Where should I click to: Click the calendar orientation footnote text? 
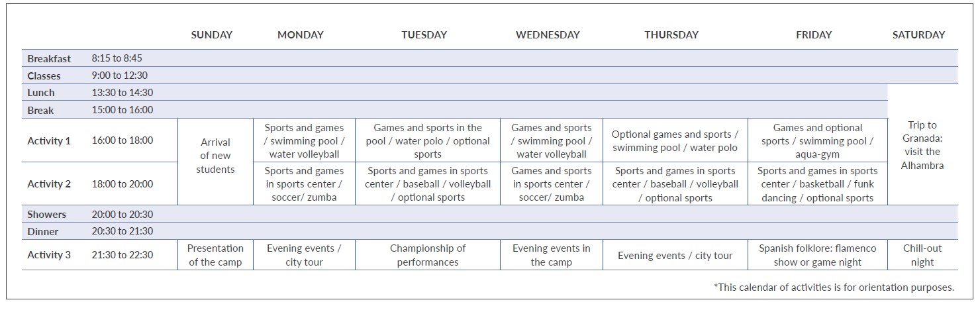click(834, 287)
